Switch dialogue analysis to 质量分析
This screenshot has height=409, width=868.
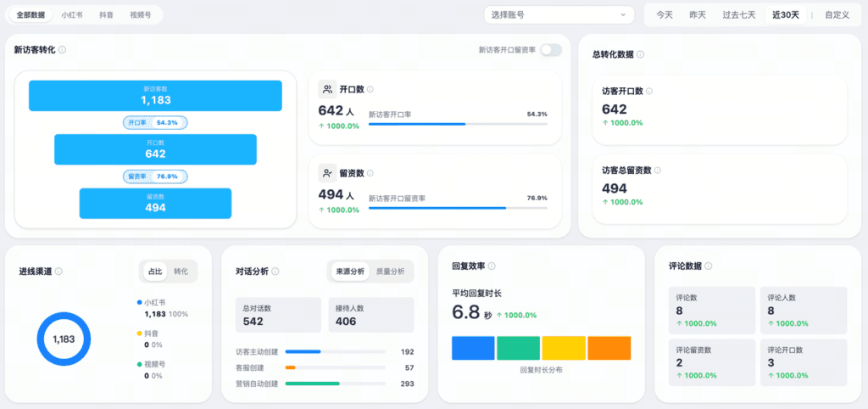390,272
